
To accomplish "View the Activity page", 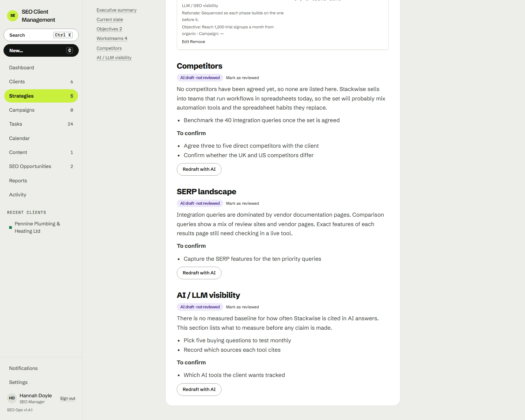I will (41, 195).
